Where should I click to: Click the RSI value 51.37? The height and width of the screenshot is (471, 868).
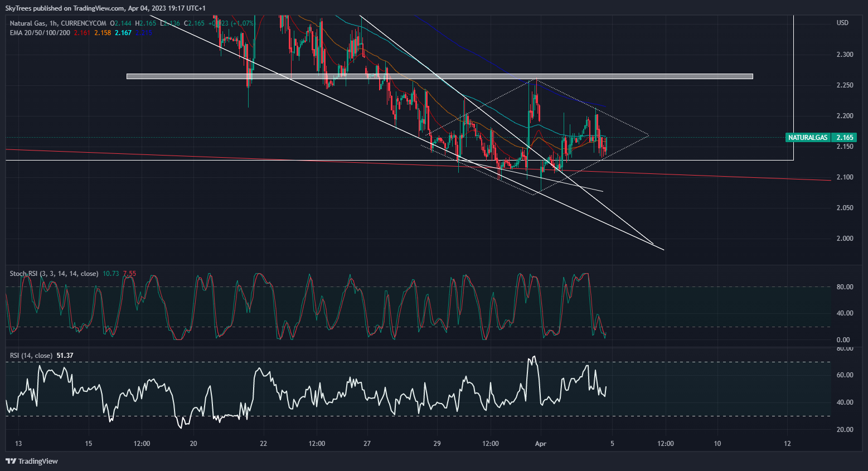coord(65,356)
